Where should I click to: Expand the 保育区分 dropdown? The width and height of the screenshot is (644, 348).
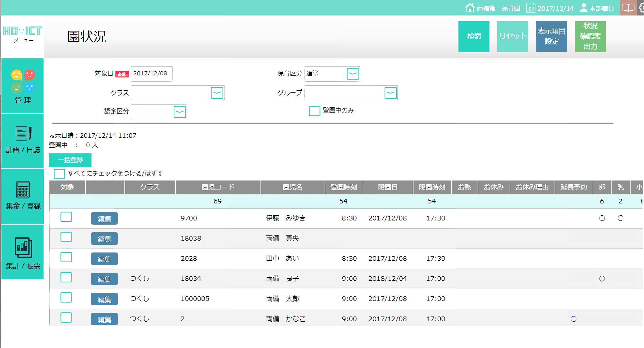pyautogui.click(x=353, y=74)
